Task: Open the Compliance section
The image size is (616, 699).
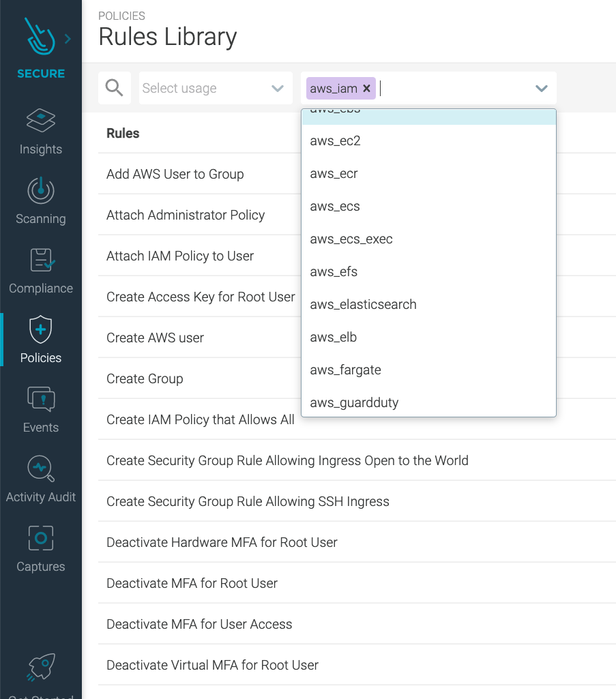Action: click(40, 271)
